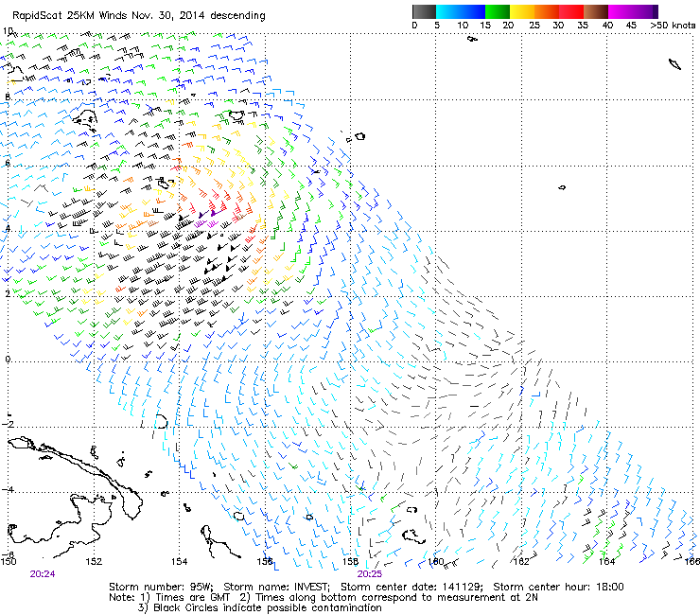Click the '45' legend scale label
700x615 pixels.
click(631, 26)
